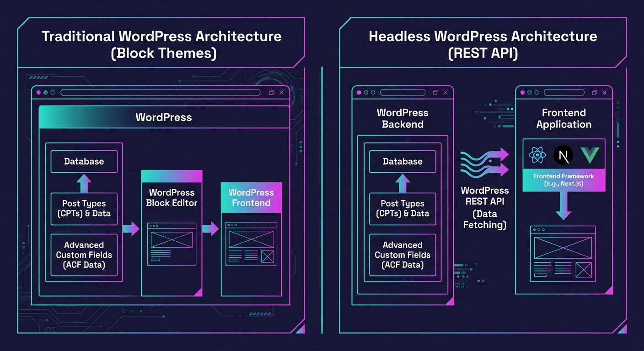Focus the address bar in WordPress Backend window
644x351 pixels.
404,92
